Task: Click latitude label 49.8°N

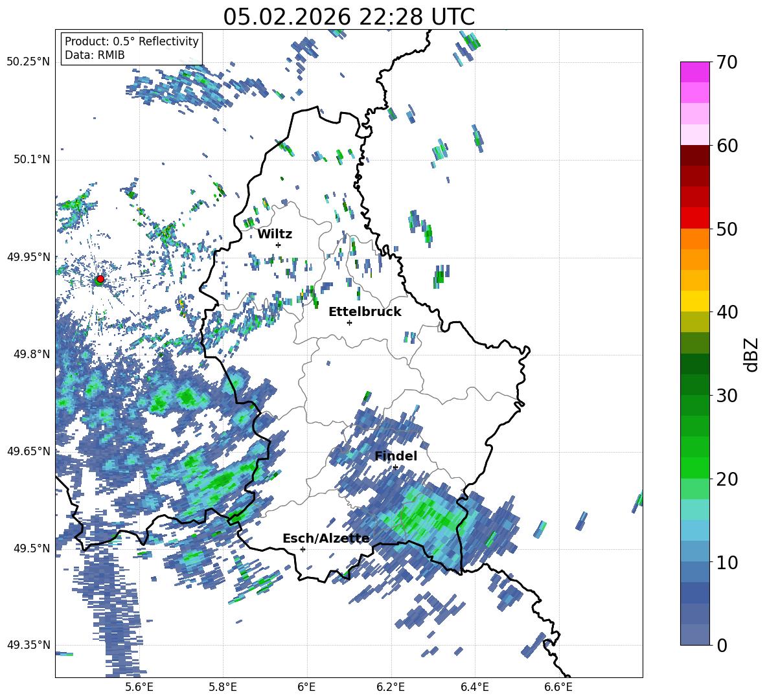Action: [31, 354]
